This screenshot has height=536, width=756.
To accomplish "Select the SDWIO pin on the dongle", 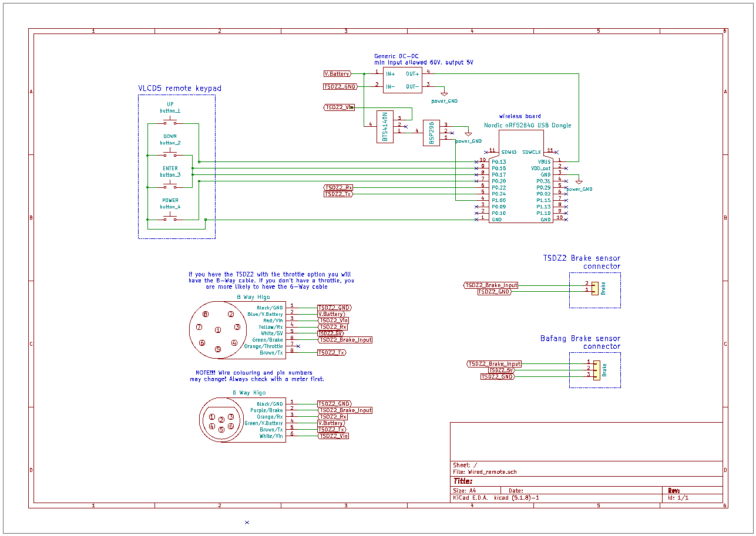I will pyautogui.click(x=509, y=152).
